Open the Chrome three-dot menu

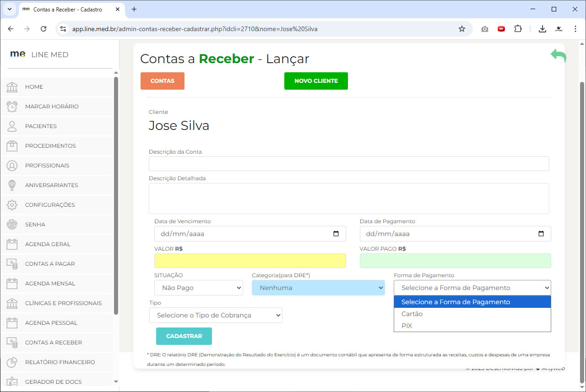click(x=575, y=29)
